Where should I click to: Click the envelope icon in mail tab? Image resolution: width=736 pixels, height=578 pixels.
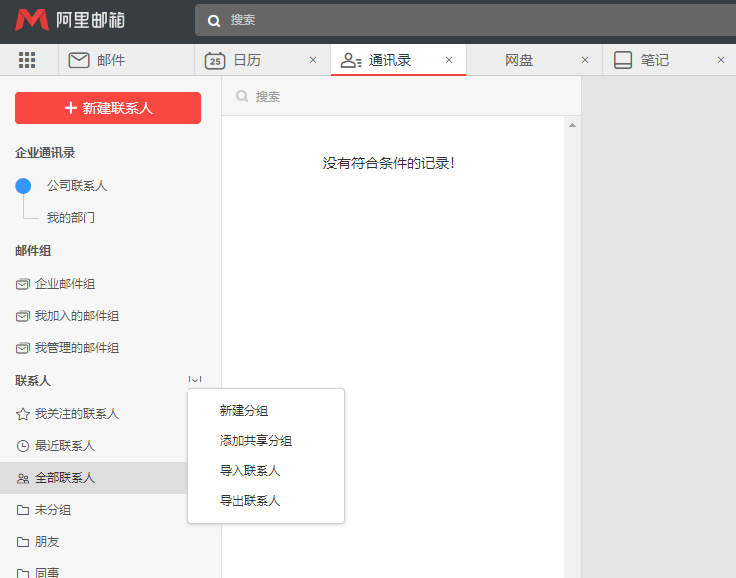[x=79, y=60]
